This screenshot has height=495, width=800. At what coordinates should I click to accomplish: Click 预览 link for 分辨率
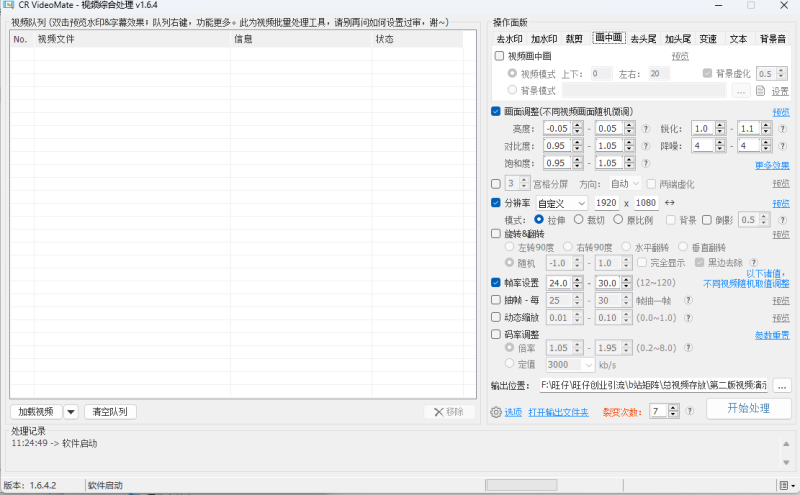(781, 204)
